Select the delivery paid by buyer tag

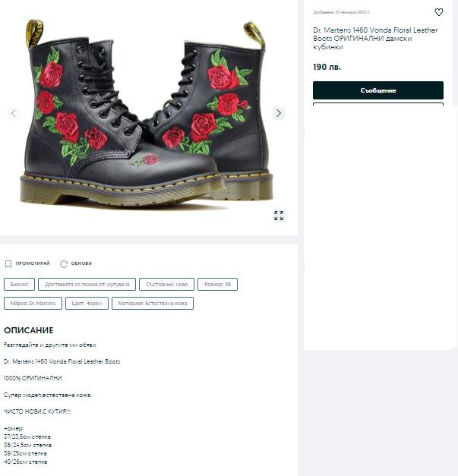(x=87, y=285)
